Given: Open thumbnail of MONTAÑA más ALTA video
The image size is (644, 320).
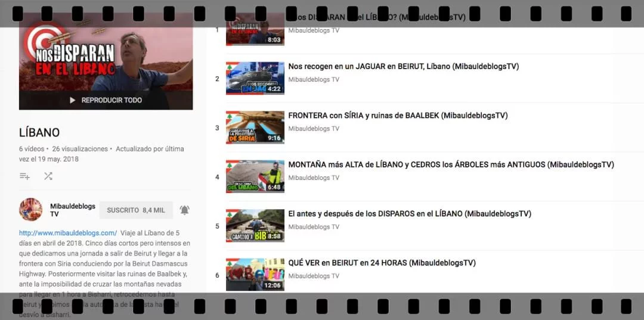Looking at the screenshot, I should tap(255, 177).
